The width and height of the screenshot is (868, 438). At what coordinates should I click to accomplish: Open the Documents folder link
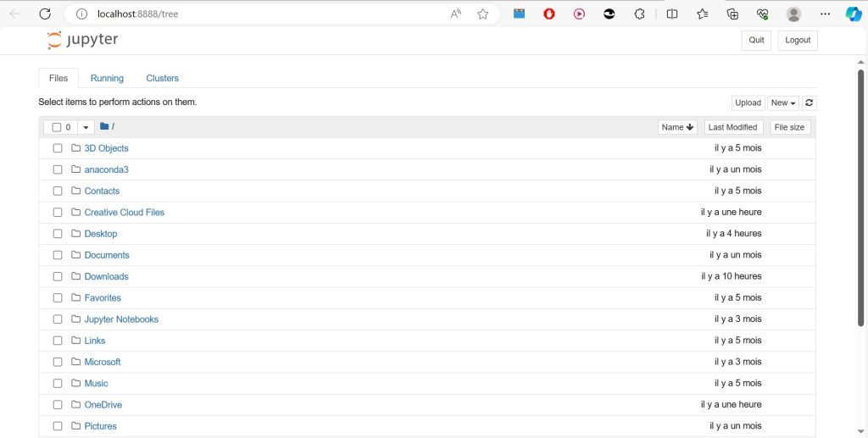[107, 255]
